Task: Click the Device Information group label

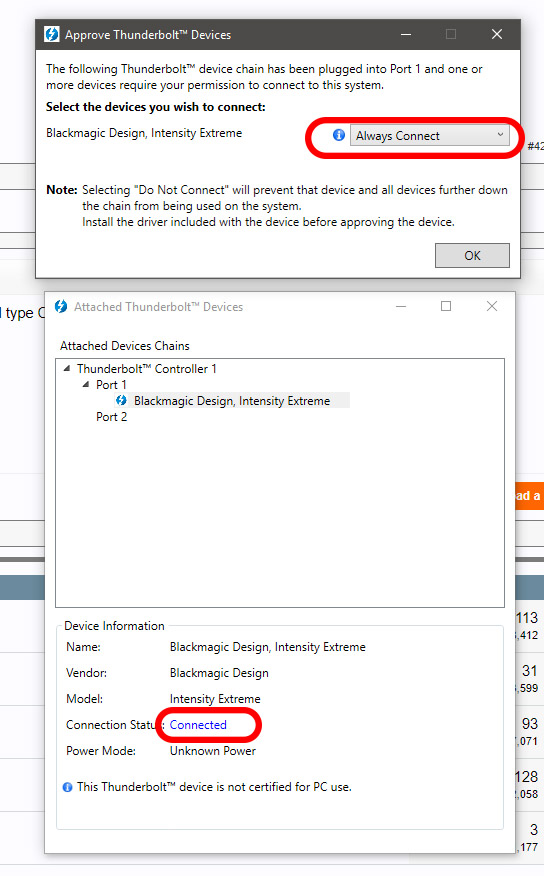Action: (x=114, y=626)
